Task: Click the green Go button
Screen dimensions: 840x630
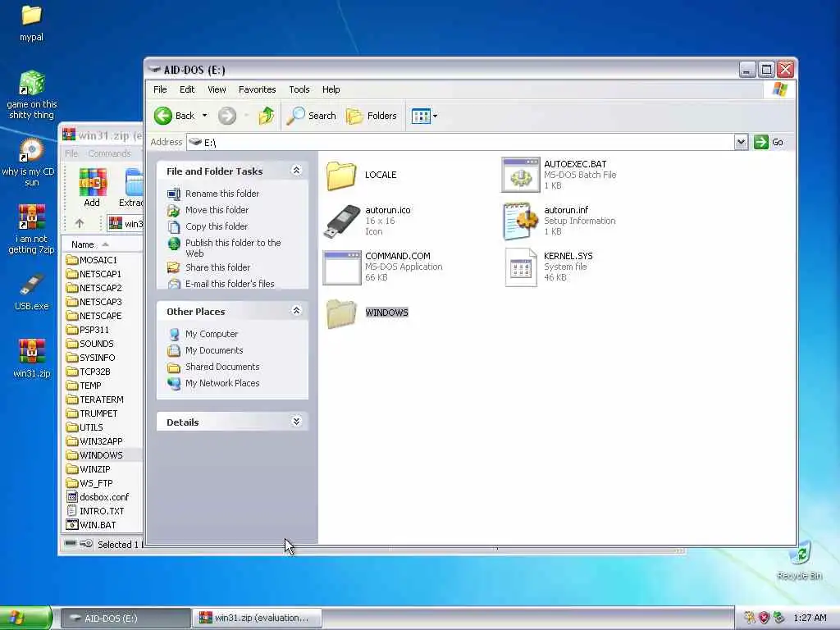Action: 769,142
